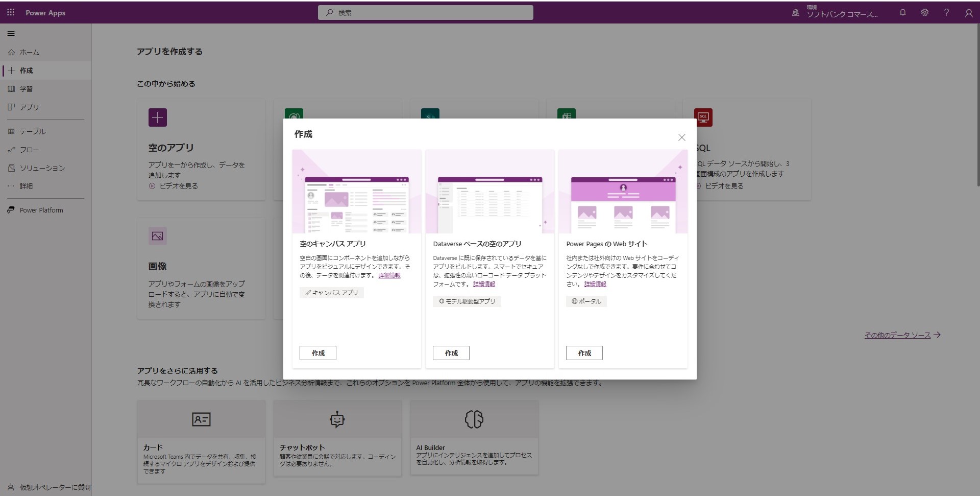Select the AI Builder title text
The width and height of the screenshot is (980, 496).
click(x=430, y=447)
